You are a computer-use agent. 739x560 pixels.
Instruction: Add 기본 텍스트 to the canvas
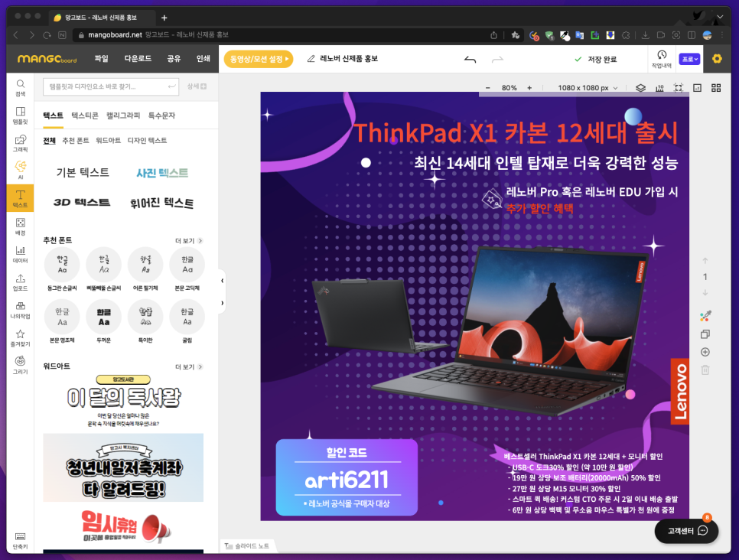click(x=83, y=173)
